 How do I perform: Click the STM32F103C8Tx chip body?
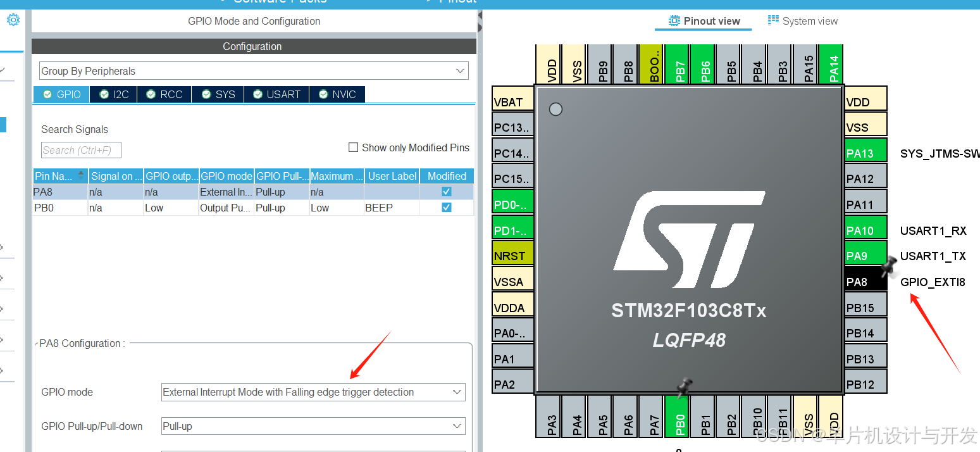(689, 240)
